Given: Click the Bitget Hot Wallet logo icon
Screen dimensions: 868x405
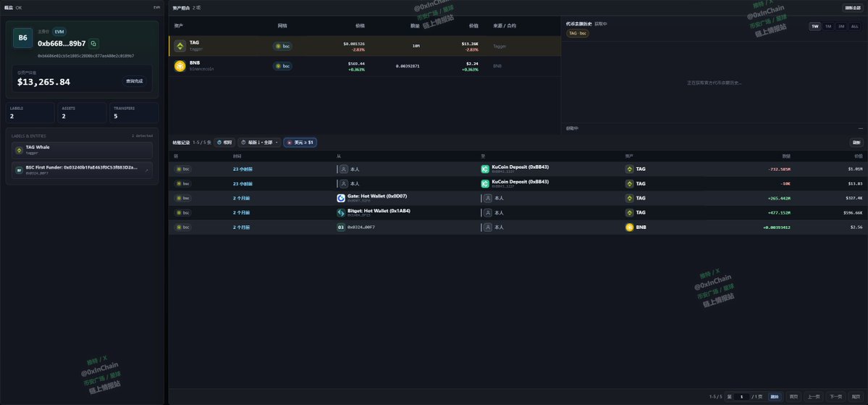Looking at the screenshot, I should tap(341, 213).
